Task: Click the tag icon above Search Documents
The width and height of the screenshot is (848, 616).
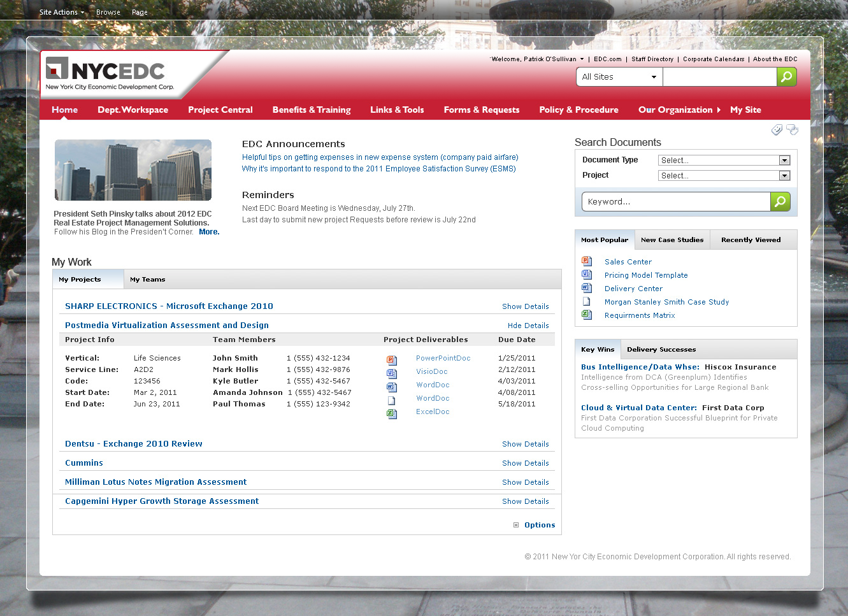Action: coord(776,130)
